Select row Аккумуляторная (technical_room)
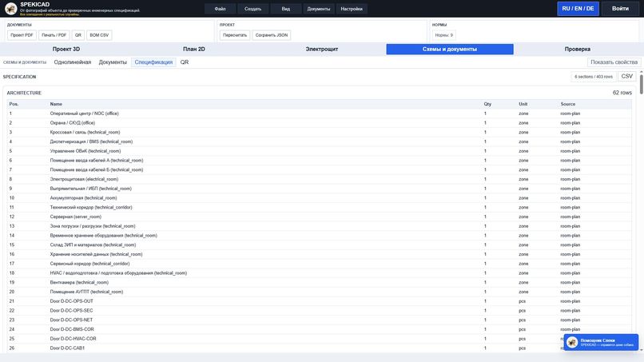 (x=319, y=198)
